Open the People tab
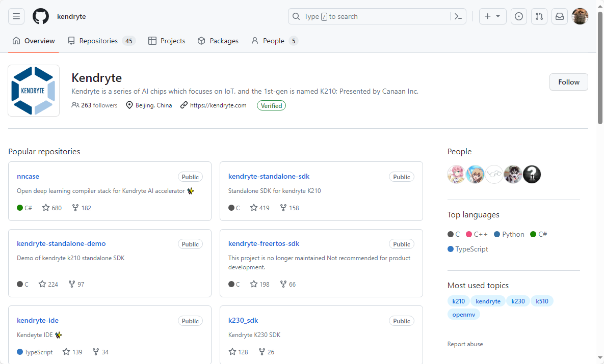 [x=274, y=41]
